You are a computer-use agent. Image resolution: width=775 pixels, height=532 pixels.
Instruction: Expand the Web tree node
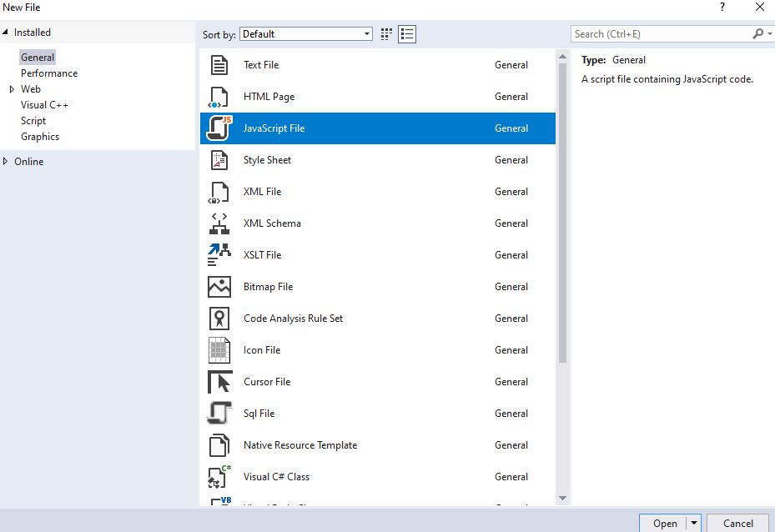(x=12, y=89)
